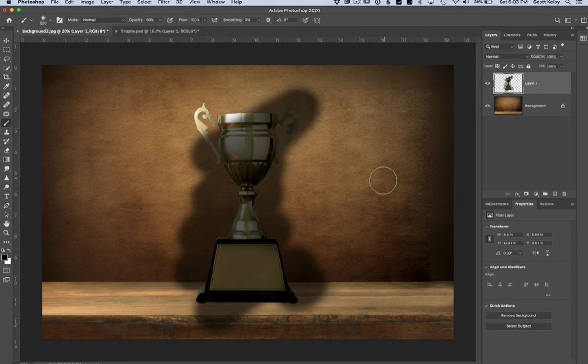Toggle visibility of Layer 1

[x=488, y=83]
